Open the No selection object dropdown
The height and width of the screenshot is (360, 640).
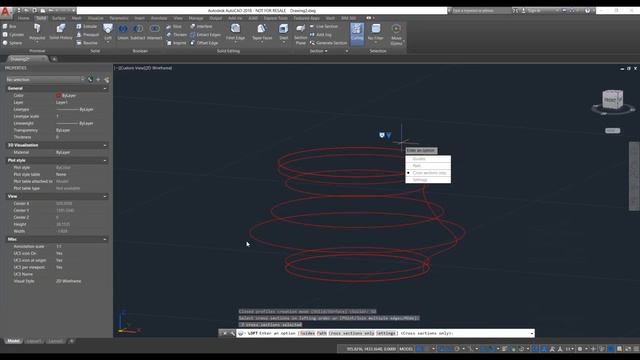(x=45, y=80)
